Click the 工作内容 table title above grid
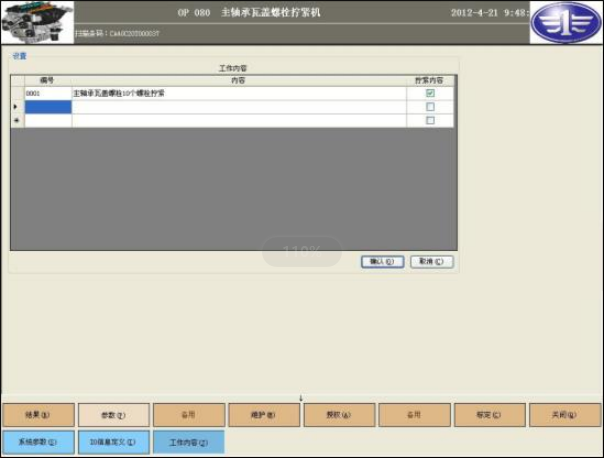Screen dimensions: 604x458 (233, 68)
